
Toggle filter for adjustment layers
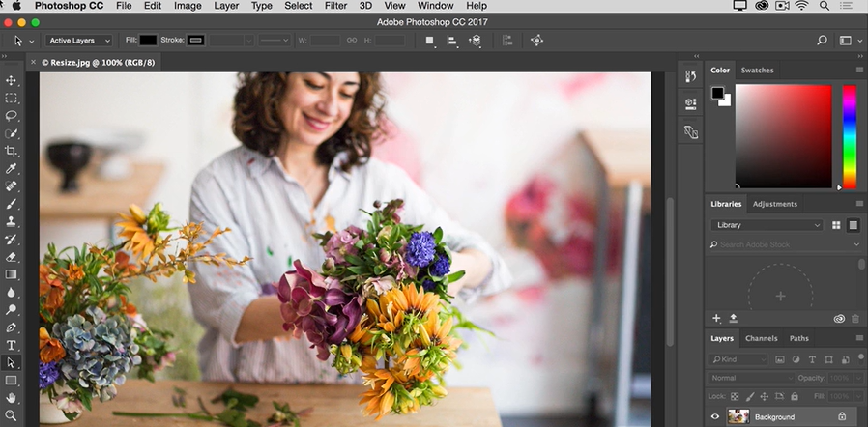[x=796, y=359]
